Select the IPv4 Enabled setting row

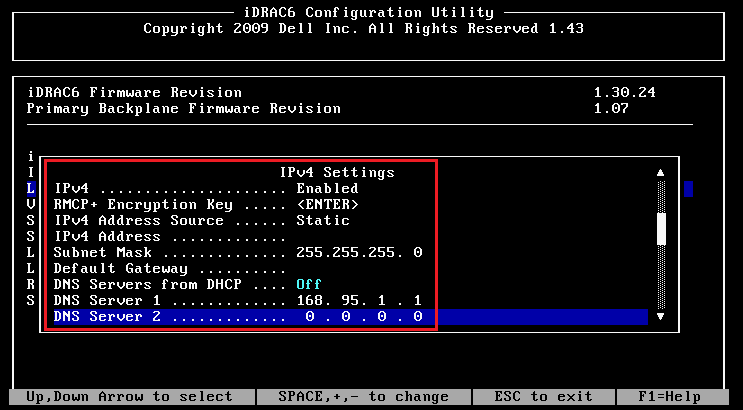[206, 189]
